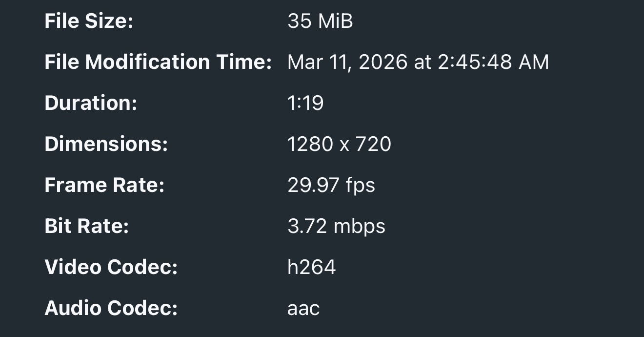
Task: Click the fps unit text
Action: point(361,186)
